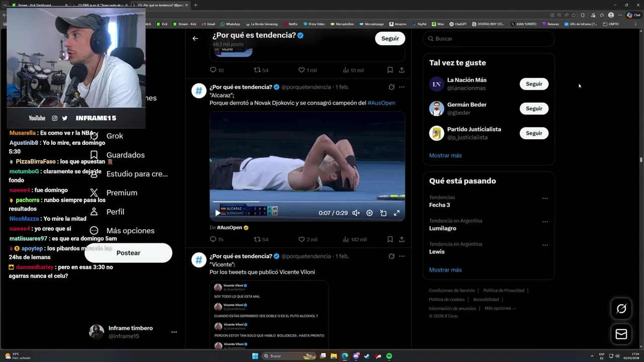The width and height of the screenshot is (644, 362).
Task: Go back using the arrow beside the profile title
Action: 195,38
